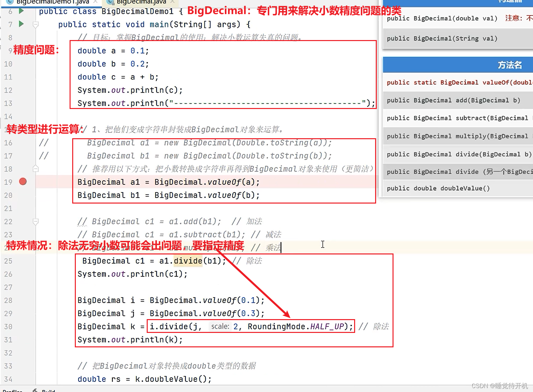Click commented 'new BigDecimal(Double.toString(b))' on line 17

click(x=245, y=156)
